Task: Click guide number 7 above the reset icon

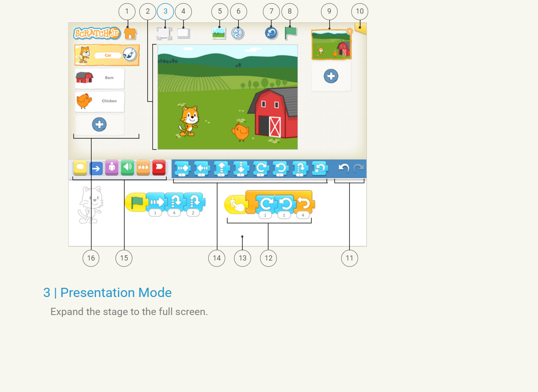Action: click(272, 11)
